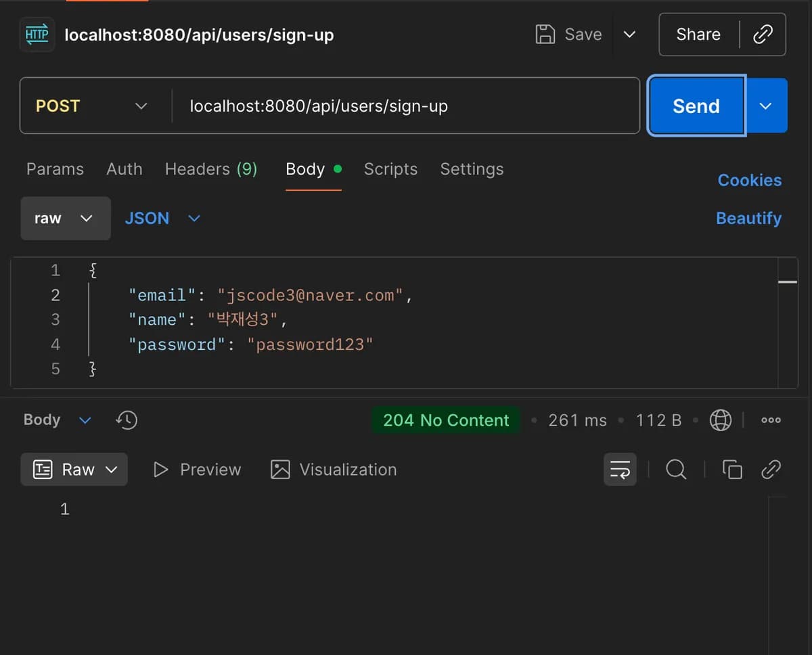Screen dimensions: 812x655
Task: Copy the request link icon beside Share
Action: coord(763,35)
